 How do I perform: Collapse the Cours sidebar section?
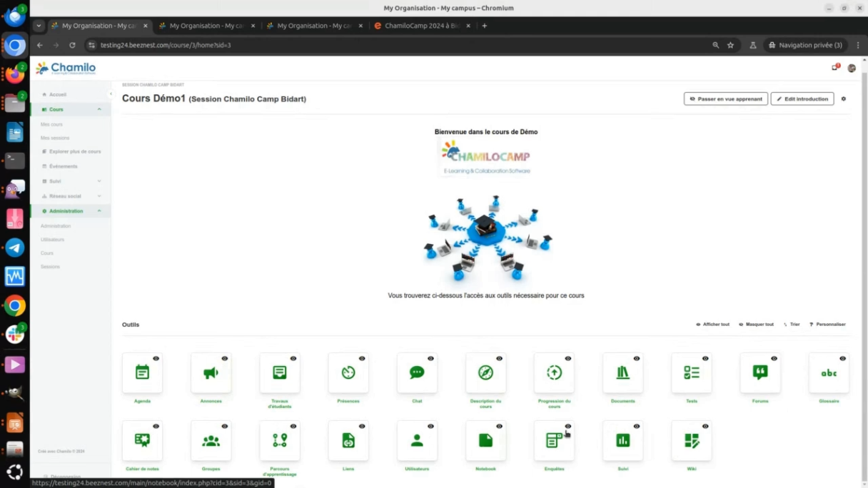click(99, 109)
